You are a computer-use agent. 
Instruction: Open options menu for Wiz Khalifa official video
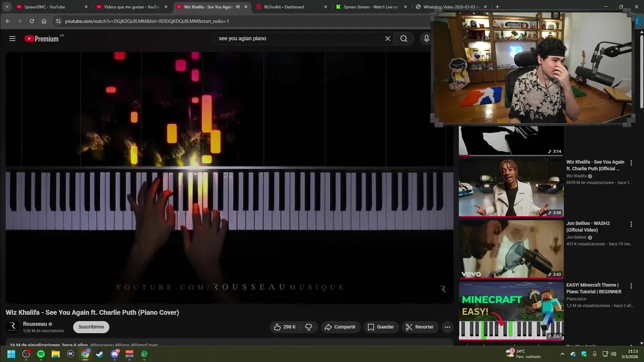[631, 163]
